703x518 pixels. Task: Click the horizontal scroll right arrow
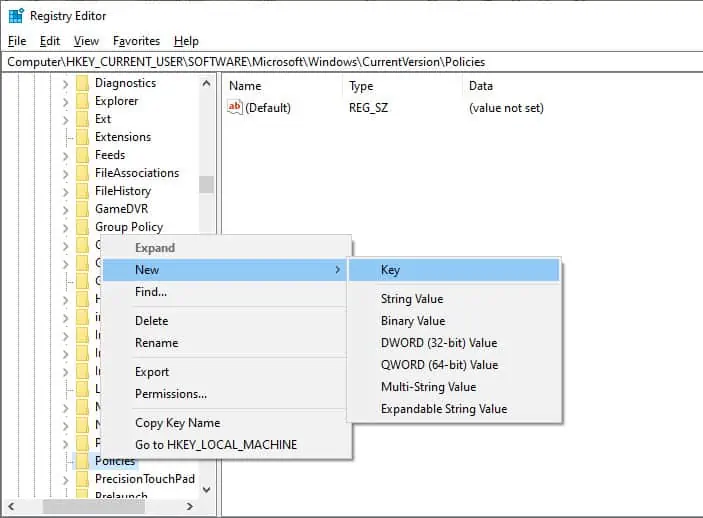click(x=190, y=506)
